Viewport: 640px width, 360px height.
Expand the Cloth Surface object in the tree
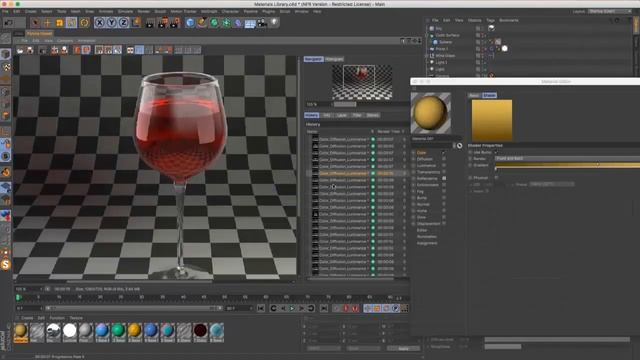point(427,35)
